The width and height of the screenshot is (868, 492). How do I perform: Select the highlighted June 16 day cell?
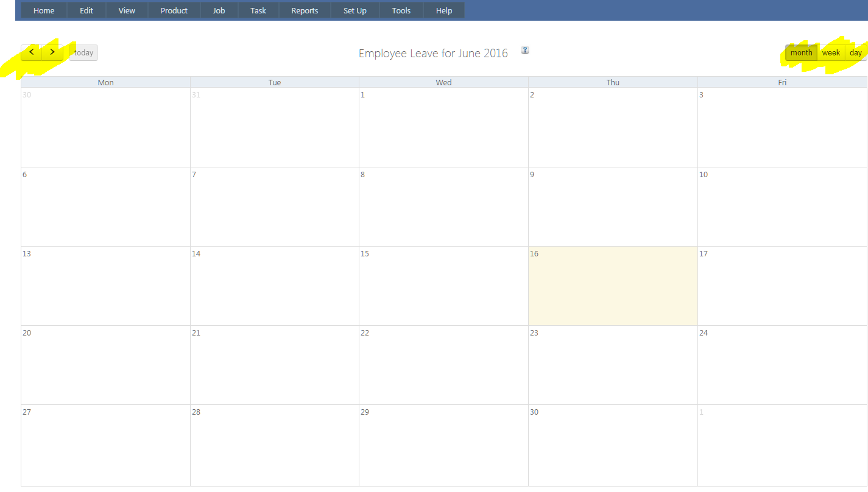613,286
